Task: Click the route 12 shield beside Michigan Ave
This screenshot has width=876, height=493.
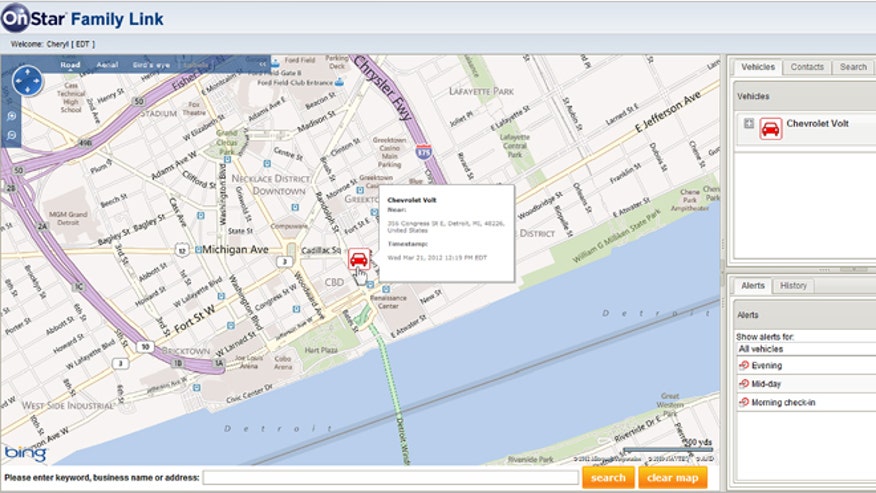Action: click(182, 250)
